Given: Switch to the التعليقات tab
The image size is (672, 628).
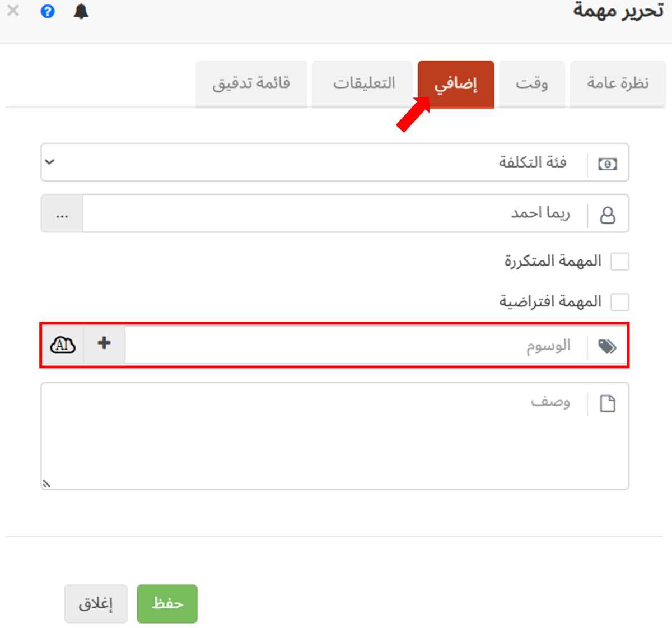Looking at the screenshot, I should (362, 83).
